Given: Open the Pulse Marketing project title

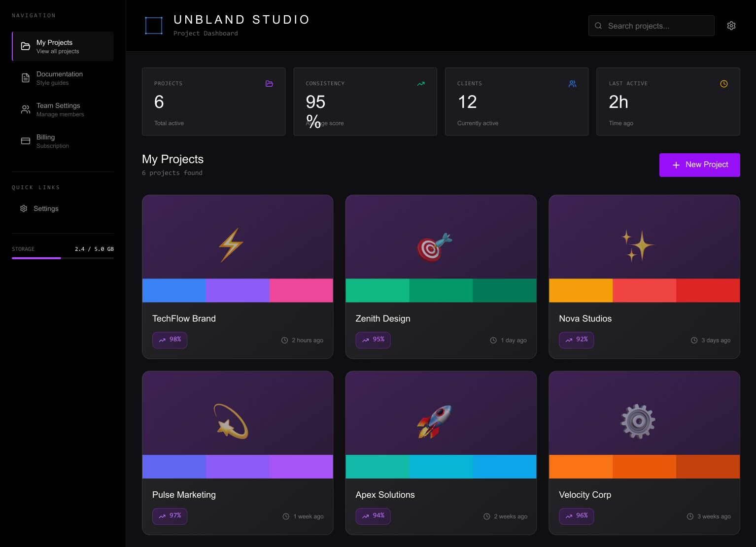Looking at the screenshot, I should [184, 495].
